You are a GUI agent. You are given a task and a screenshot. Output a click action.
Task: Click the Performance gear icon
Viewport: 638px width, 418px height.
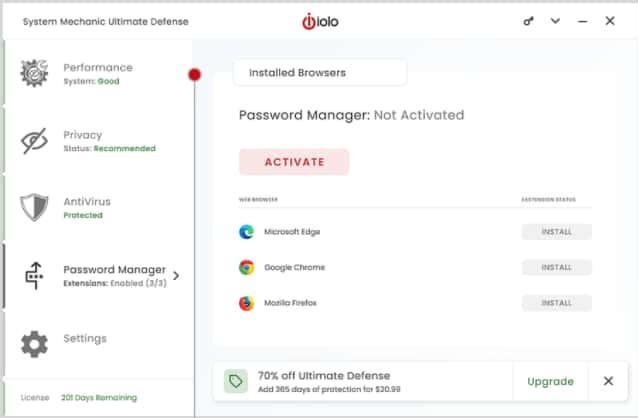point(34,73)
